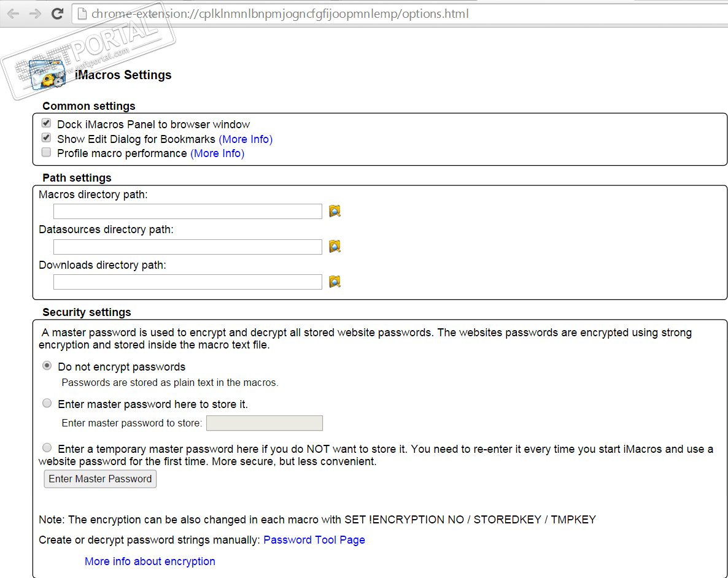This screenshot has width=728, height=578.
Task: Click the 'Enter master password to store:' label
Action: pos(132,423)
